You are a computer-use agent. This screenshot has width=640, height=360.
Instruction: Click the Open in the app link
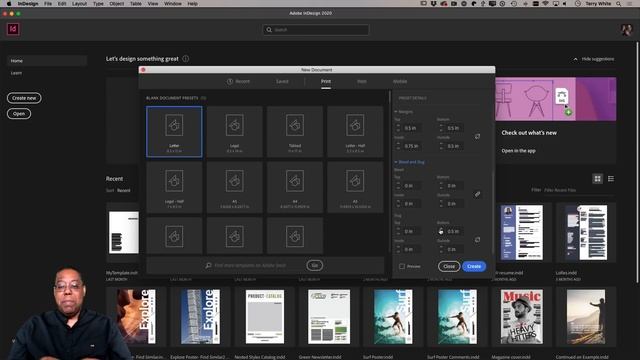pos(518,151)
